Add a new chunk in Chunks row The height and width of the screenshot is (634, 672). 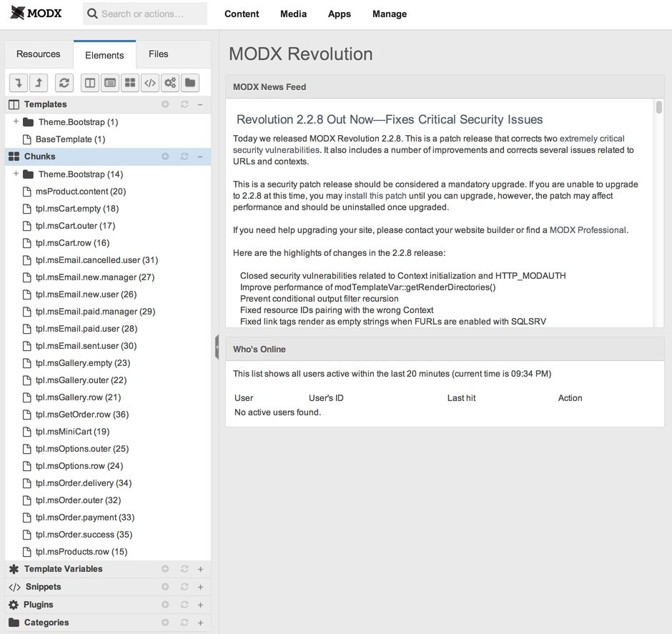pyautogui.click(x=165, y=157)
